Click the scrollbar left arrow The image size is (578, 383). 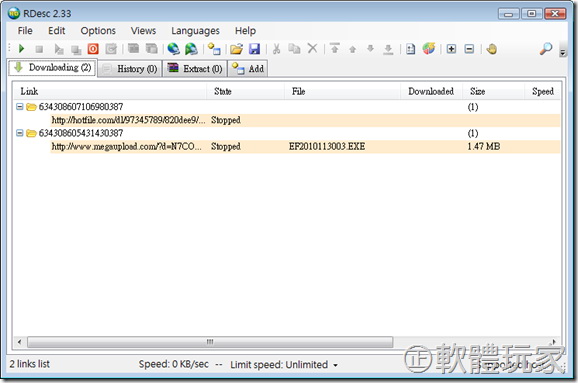(x=19, y=342)
